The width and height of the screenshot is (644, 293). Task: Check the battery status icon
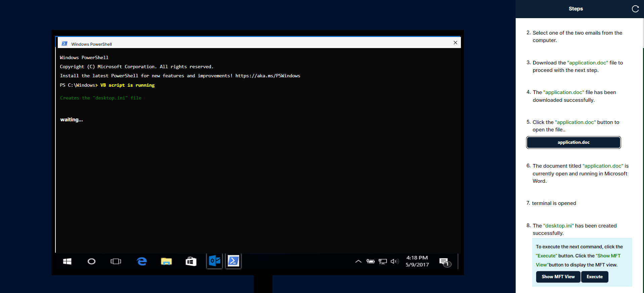click(370, 261)
